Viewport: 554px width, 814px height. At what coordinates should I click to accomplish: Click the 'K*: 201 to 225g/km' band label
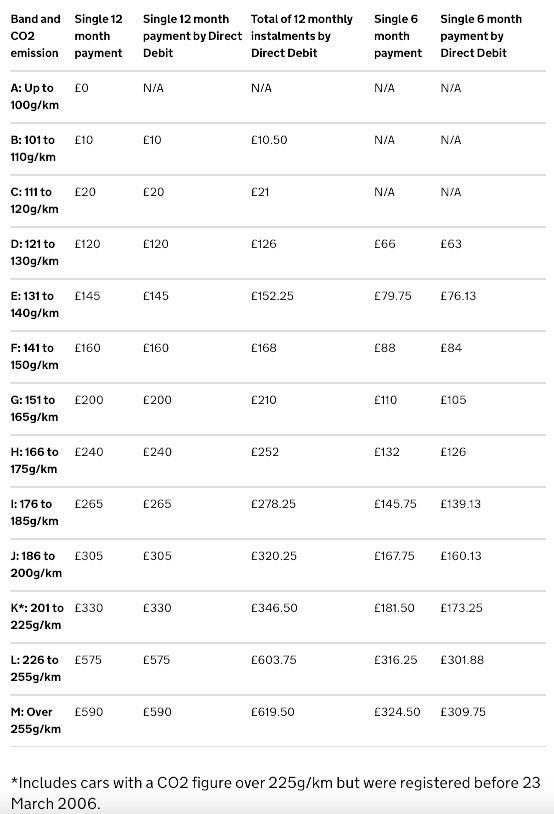(x=37, y=616)
